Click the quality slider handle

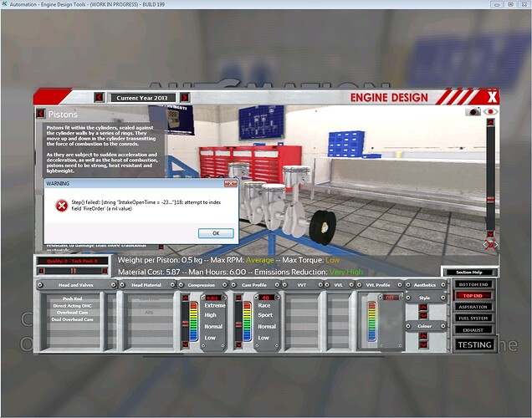(x=73, y=271)
